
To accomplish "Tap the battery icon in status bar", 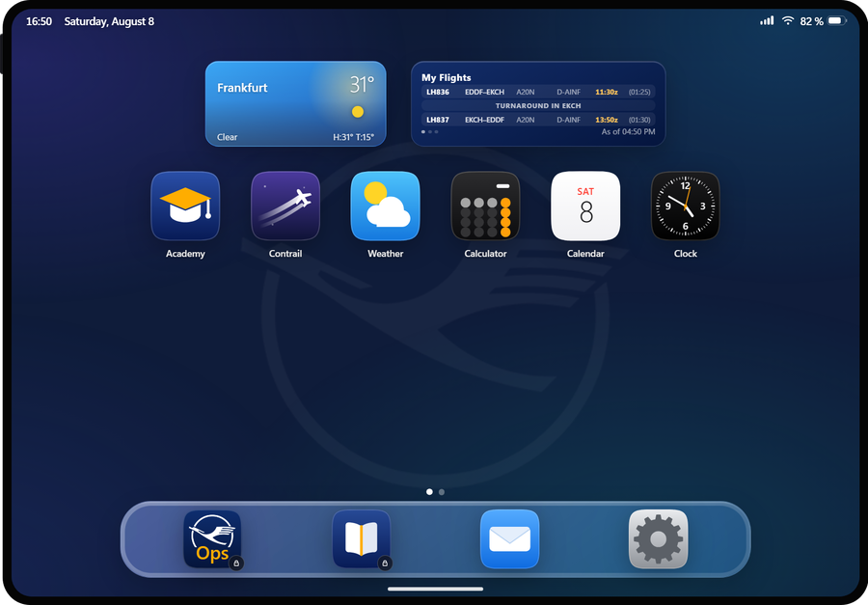I will (837, 21).
